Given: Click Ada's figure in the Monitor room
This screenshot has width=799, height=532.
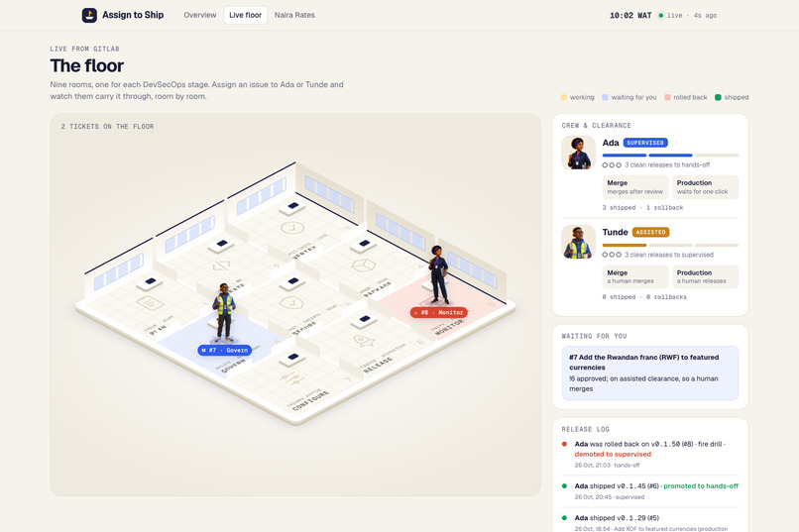Looking at the screenshot, I should tap(438, 274).
